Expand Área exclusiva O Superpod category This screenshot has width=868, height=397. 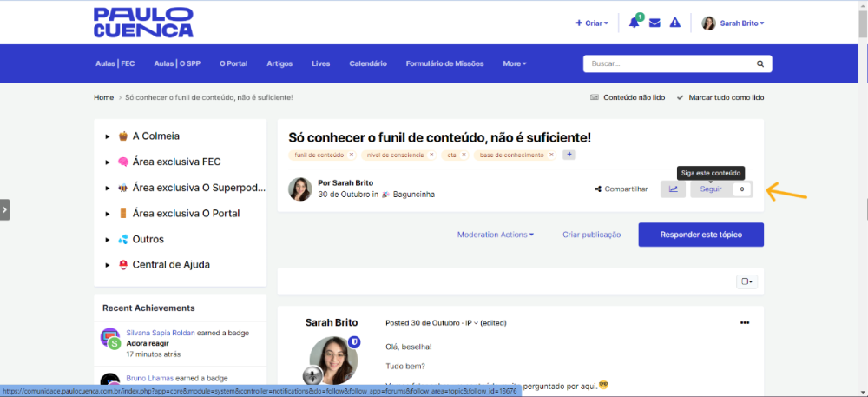108,189
